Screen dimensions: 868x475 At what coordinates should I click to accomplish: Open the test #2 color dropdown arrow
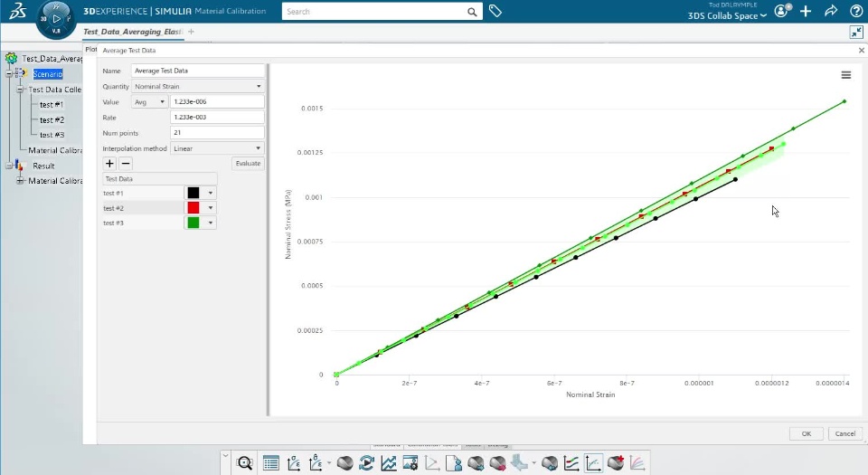[211, 208]
